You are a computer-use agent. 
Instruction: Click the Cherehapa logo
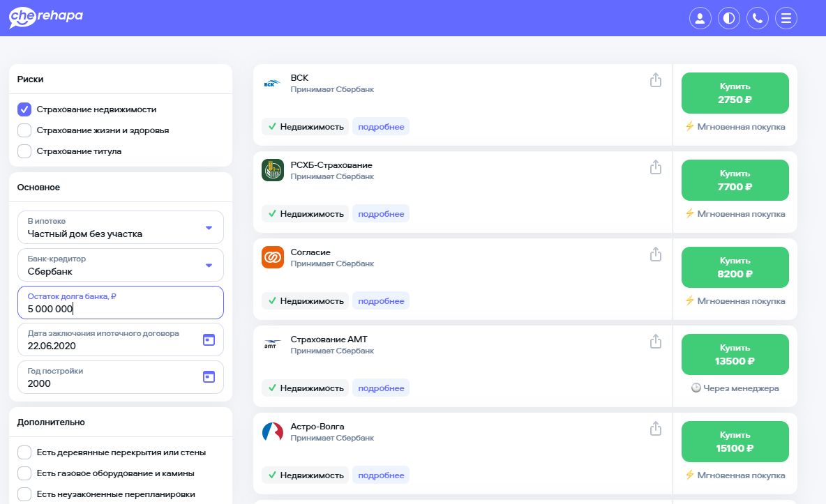(46, 17)
